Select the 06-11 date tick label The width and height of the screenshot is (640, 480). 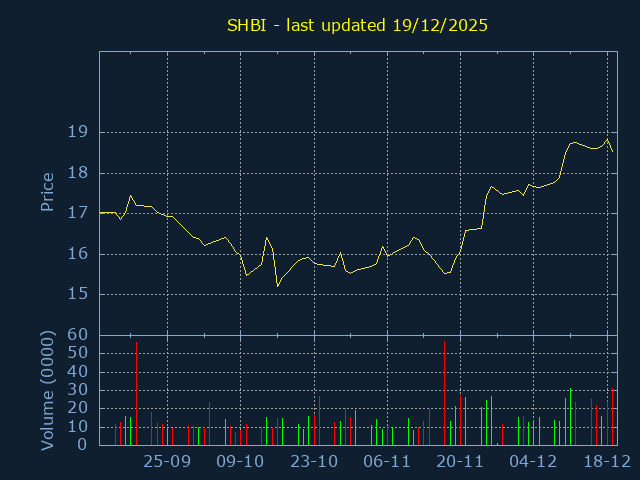pyautogui.click(x=387, y=461)
